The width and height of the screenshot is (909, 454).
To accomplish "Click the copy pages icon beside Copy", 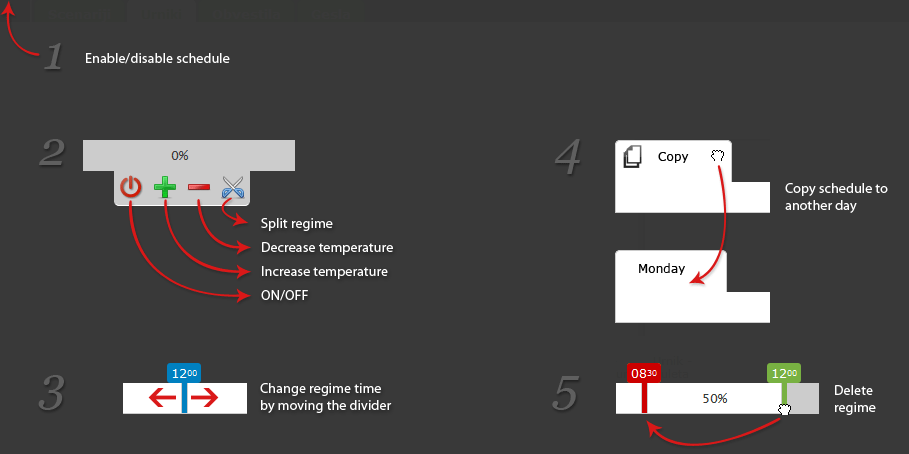I will point(632,157).
